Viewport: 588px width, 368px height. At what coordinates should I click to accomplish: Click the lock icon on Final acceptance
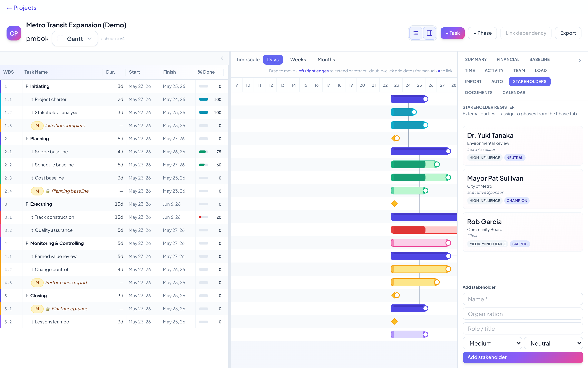point(48,309)
